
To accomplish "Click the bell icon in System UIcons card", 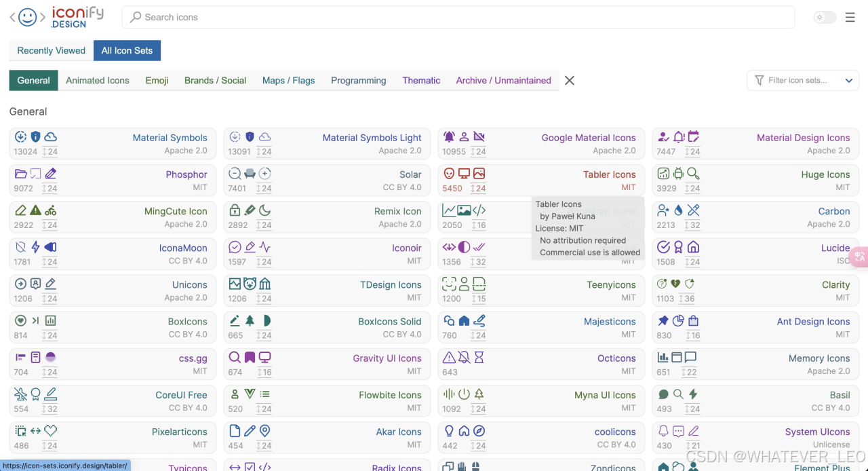I will tap(663, 430).
